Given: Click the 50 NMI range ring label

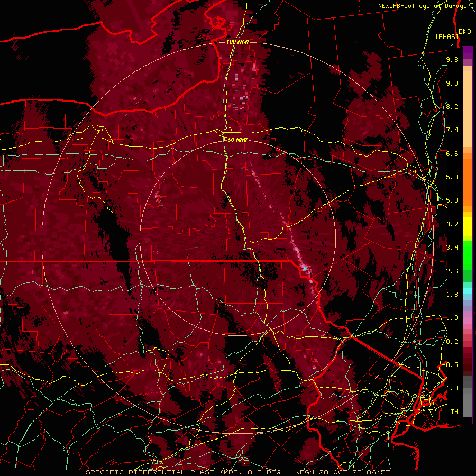Looking at the screenshot, I should click(237, 140).
